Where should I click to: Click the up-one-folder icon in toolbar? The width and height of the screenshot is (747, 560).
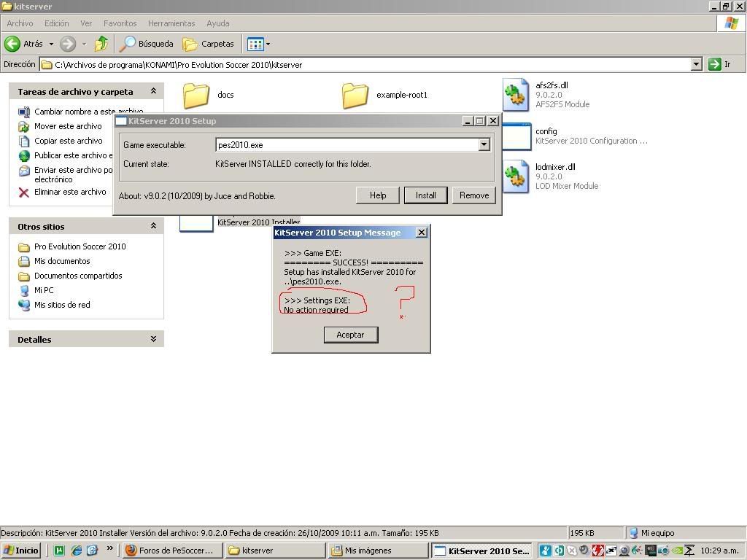tap(101, 44)
